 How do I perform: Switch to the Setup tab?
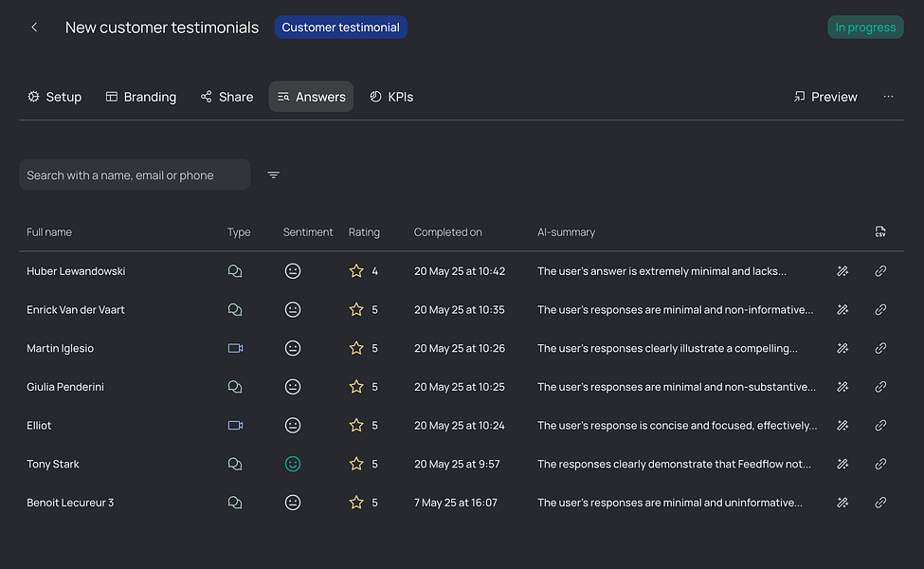tap(54, 97)
